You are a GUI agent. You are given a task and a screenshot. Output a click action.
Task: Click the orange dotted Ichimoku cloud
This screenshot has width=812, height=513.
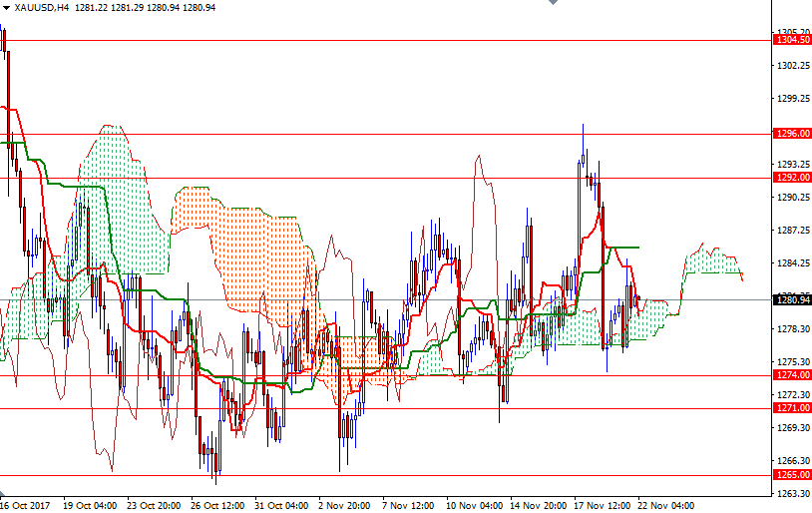pyautogui.click(x=249, y=250)
